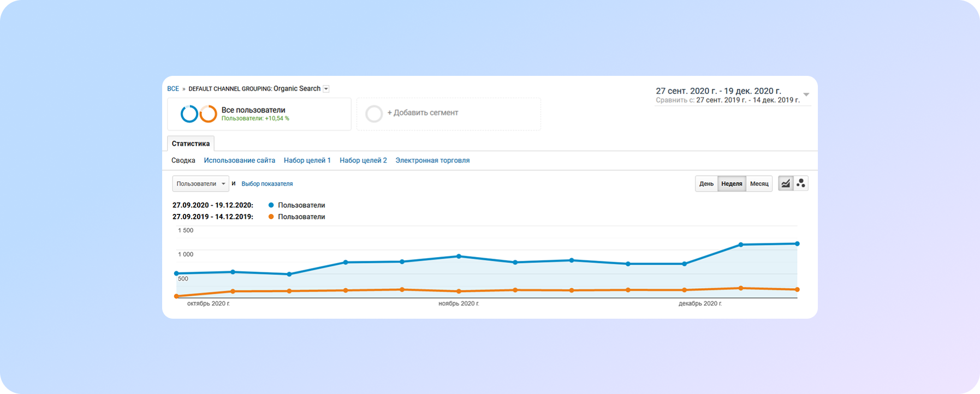Click the last blue data point on chart
This screenshot has height=394, width=980.
click(797, 244)
